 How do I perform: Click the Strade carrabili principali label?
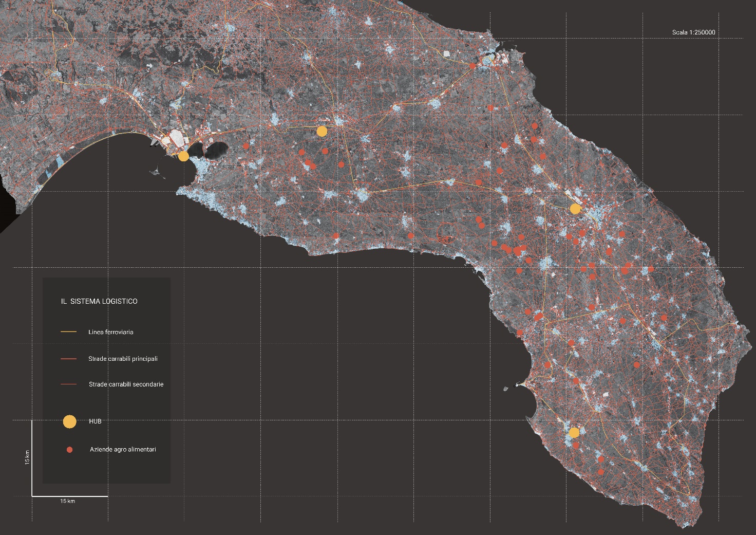click(x=123, y=359)
